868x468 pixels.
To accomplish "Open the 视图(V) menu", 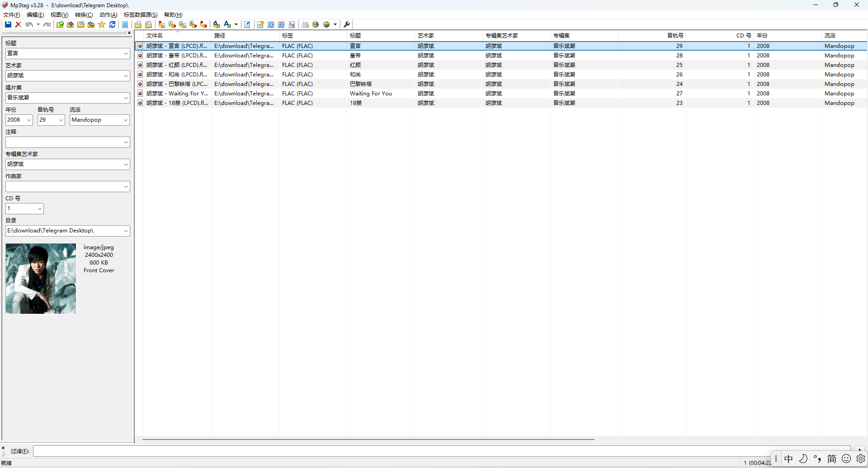I will (59, 15).
